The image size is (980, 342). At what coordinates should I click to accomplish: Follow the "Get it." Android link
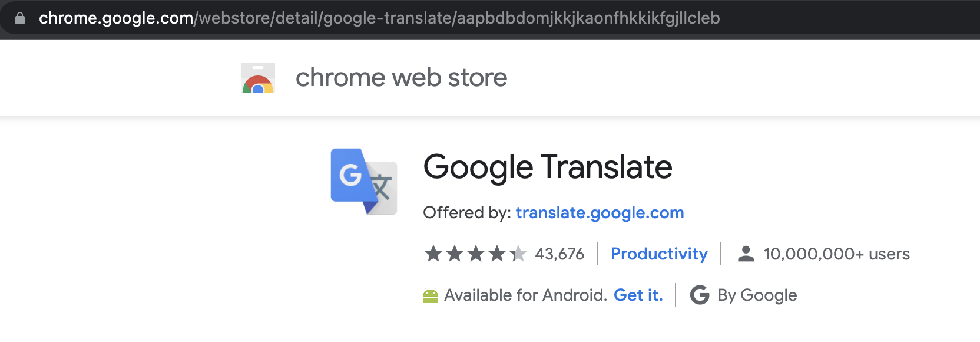tap(638, 295)
